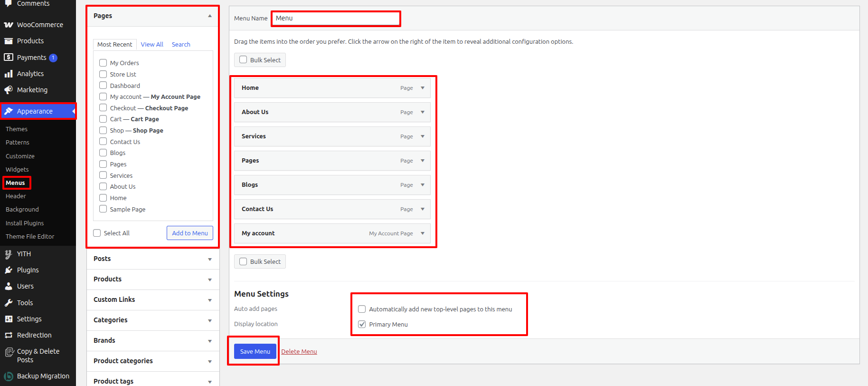Expand the Custom Links panel
This screenshot has height=386, width=868.
click(209, 300)
